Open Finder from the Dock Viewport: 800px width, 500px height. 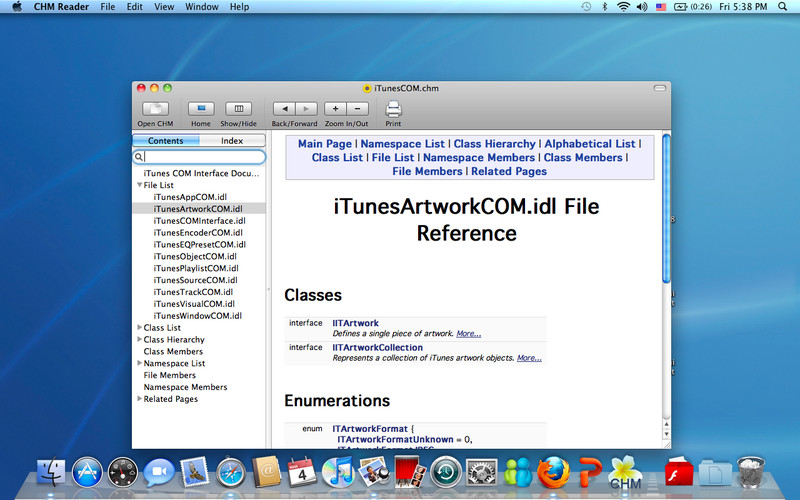(51, 471)
